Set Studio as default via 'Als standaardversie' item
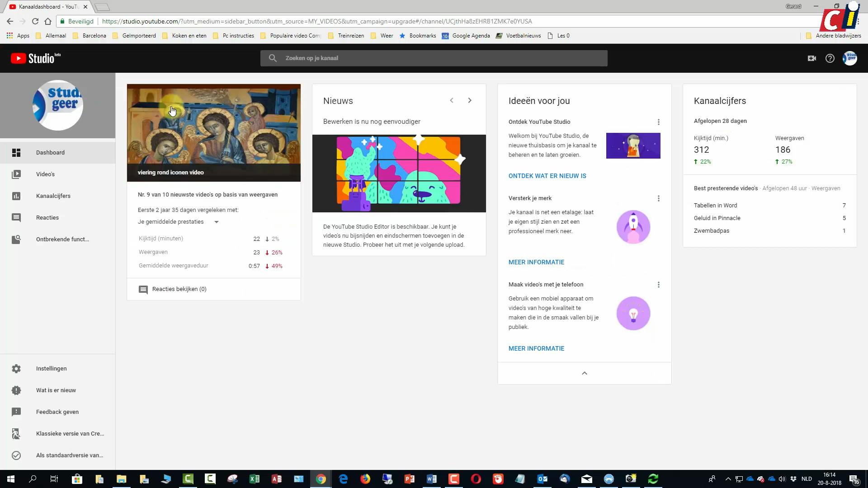868x488 pixels. [69, 455]
